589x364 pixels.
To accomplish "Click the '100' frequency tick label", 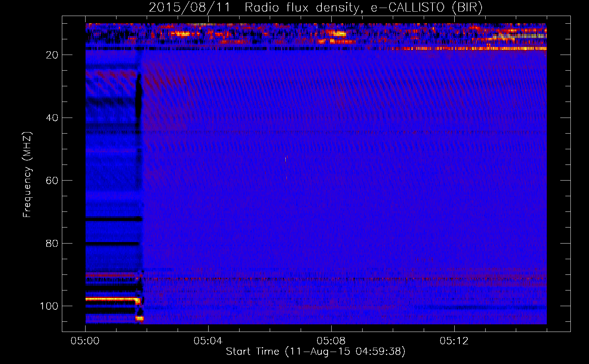I will [x=49, y=306].
